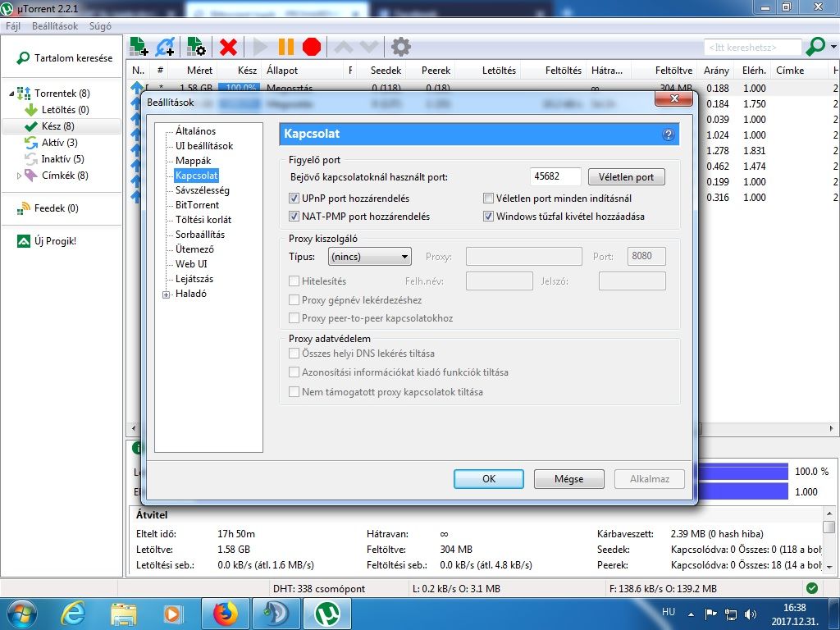Click the orange Pause torrent icon
840x630 pixels.
286,47
